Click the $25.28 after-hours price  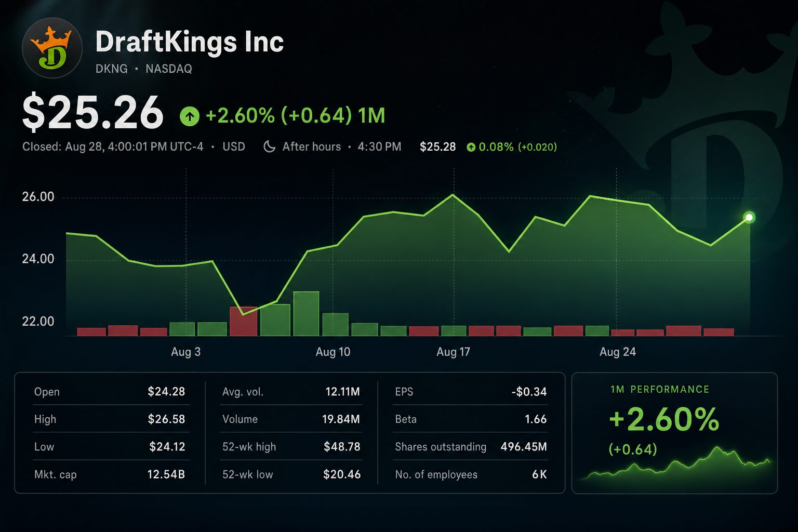click(438, 147)
